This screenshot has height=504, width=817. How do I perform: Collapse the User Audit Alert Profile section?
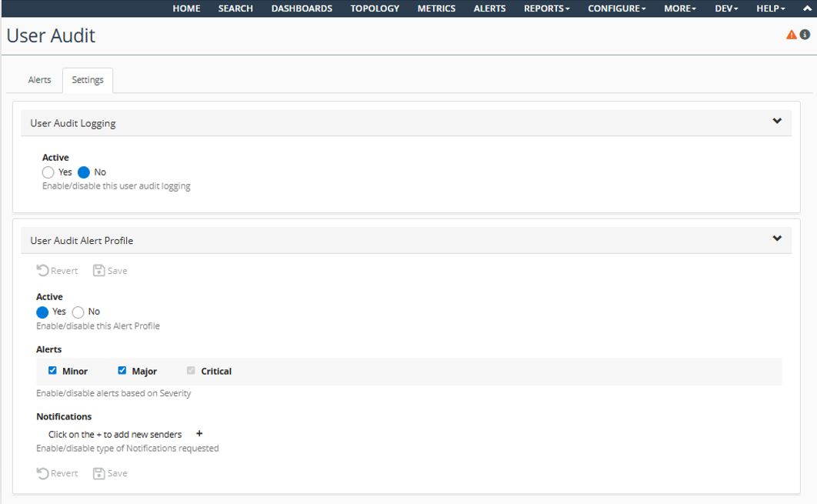[x=777, y=239]
